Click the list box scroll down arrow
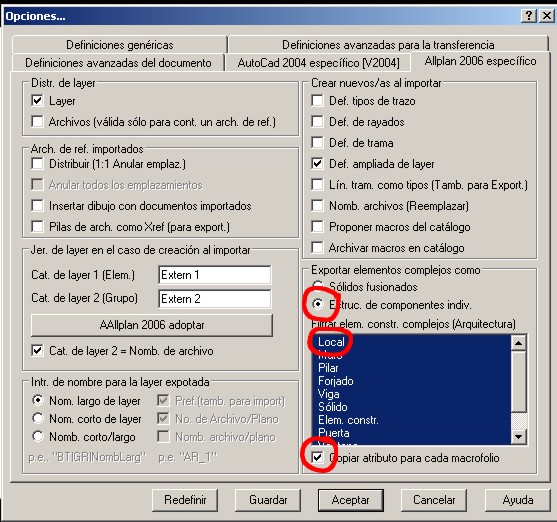The image size is (557, 522). tap(518, 436)
